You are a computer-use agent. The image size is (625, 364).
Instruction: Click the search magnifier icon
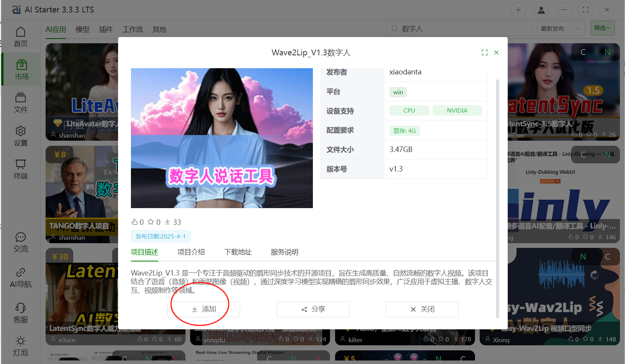(395, 28)
